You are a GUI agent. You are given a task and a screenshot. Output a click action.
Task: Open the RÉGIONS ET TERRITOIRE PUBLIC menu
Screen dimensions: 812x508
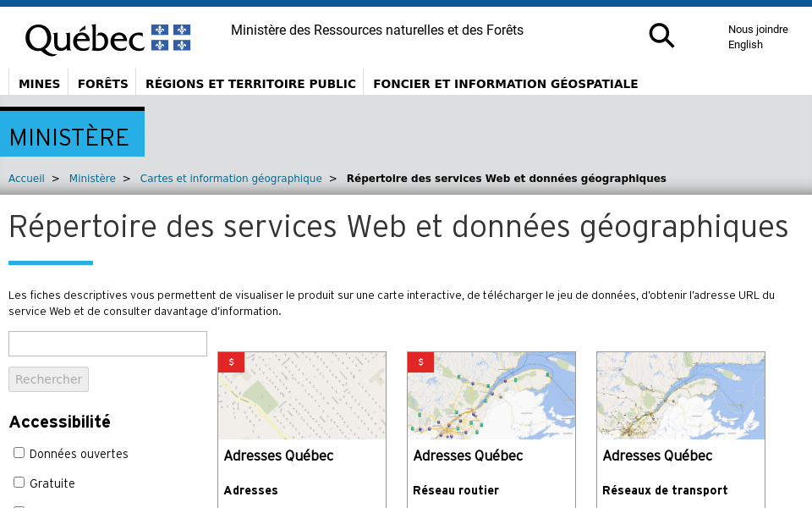click(x=250, y=84)
